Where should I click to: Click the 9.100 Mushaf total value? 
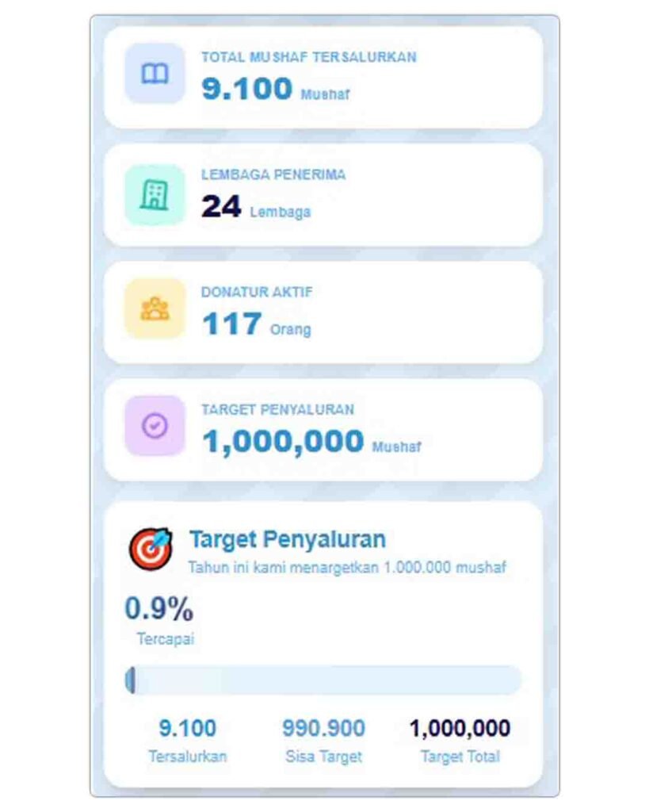click(247, 88)
